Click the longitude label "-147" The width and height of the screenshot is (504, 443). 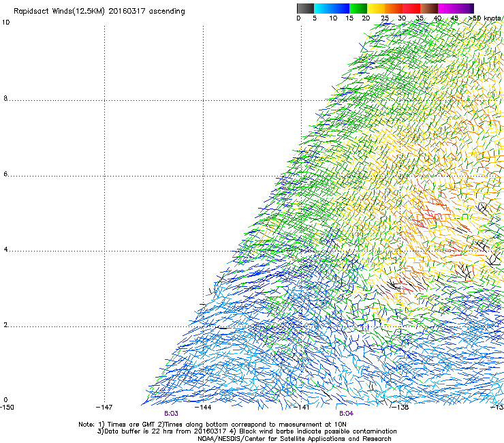[104, 408]
